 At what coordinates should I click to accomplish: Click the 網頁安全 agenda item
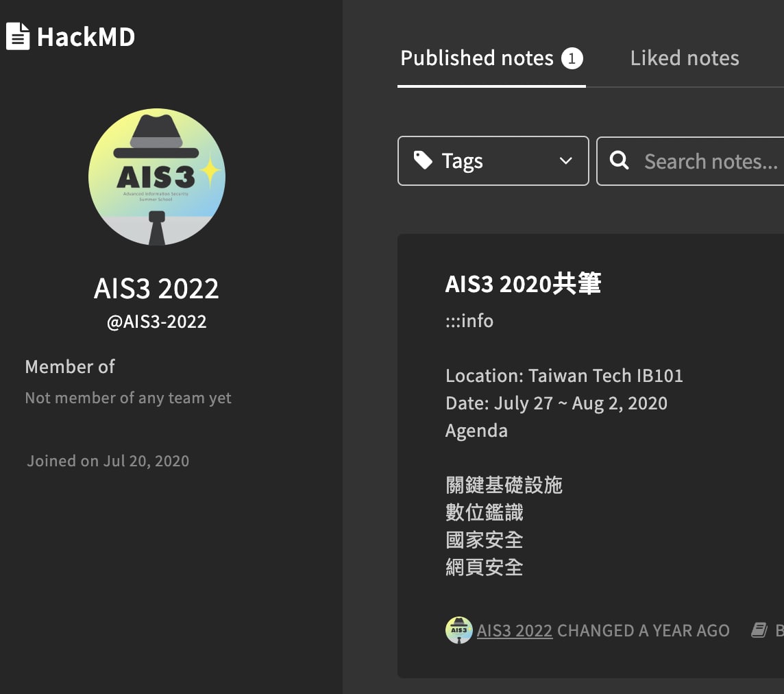484,567
